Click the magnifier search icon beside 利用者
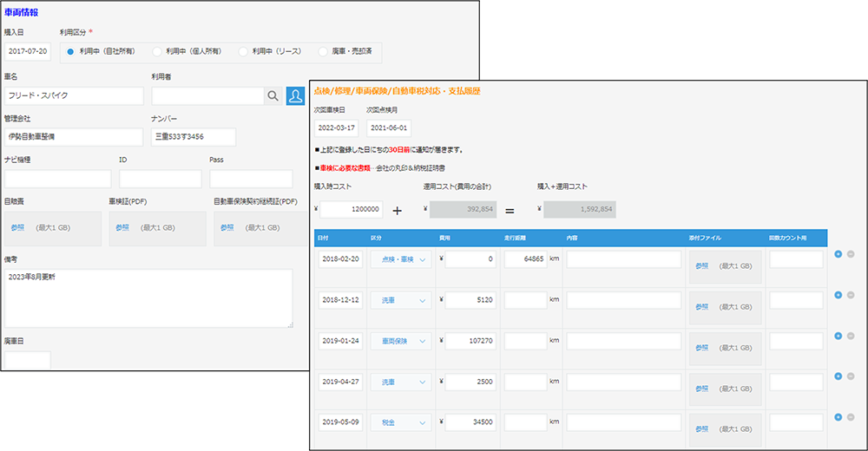This screenshot has width=868, height=451. pyautogui.click(x=273, y=96)
